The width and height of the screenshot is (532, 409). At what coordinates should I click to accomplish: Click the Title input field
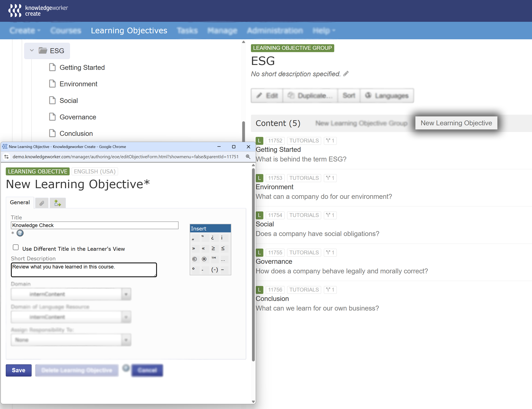coord(94,225)
